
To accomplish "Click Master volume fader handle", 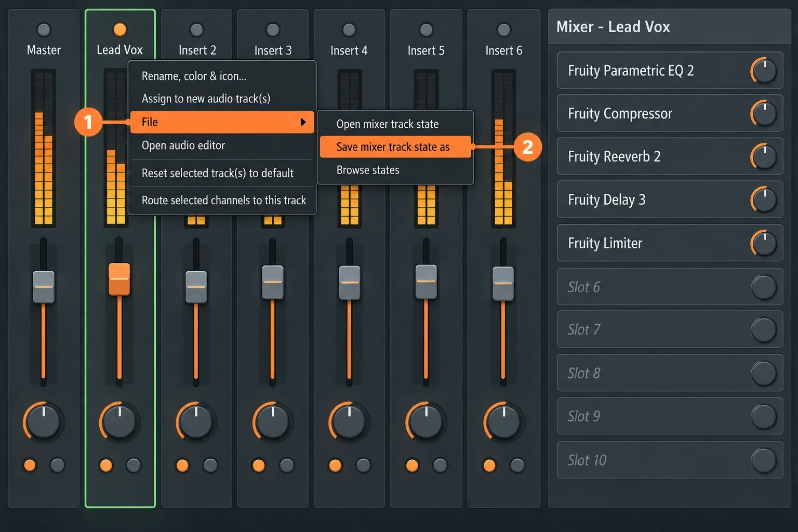I will coord(44,287).
